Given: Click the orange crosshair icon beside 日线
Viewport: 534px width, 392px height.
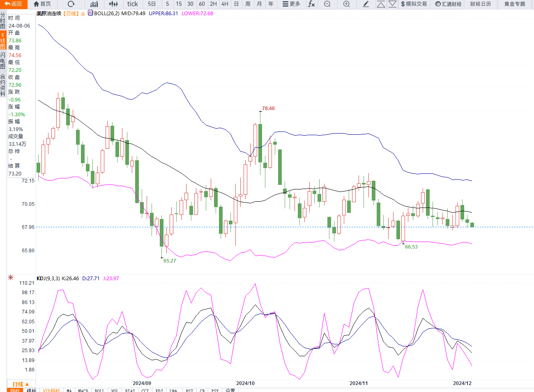Looking at the screenshot, I should coord(83,14).
